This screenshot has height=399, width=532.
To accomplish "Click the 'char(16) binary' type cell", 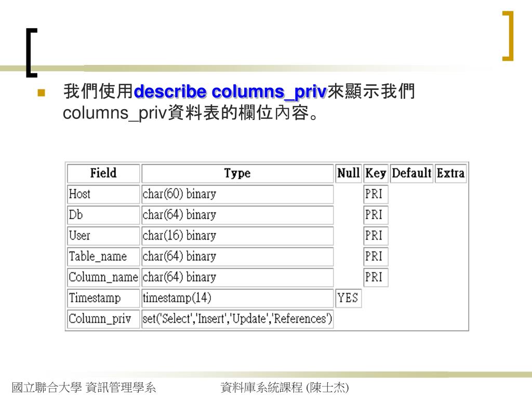I will coord(237,235).
